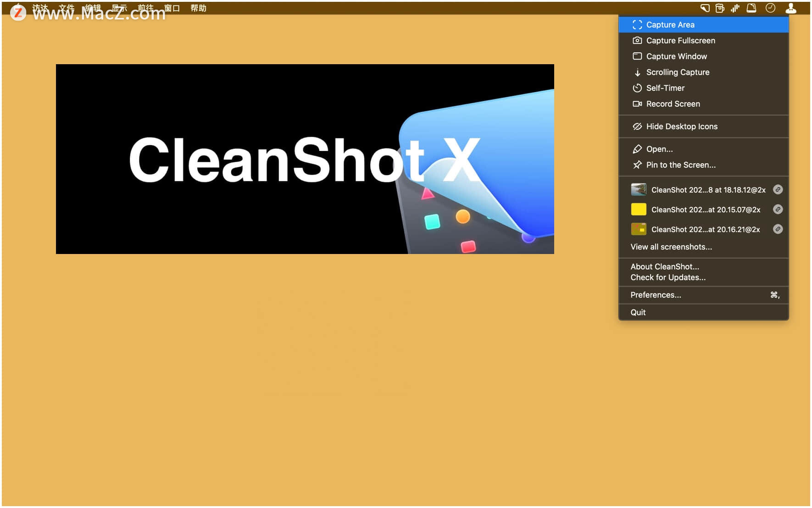Select Capture Fullscreen menu entry

(703, 40)
